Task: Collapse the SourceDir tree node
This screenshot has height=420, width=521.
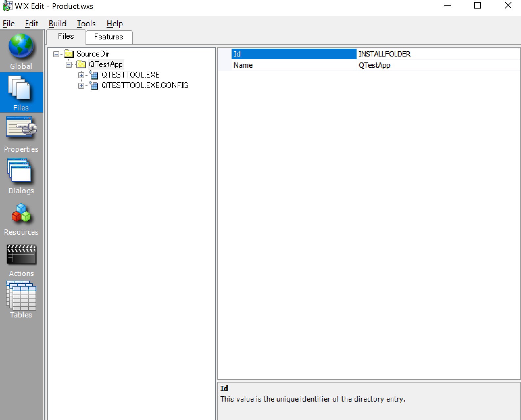Action: click(56, 54)
